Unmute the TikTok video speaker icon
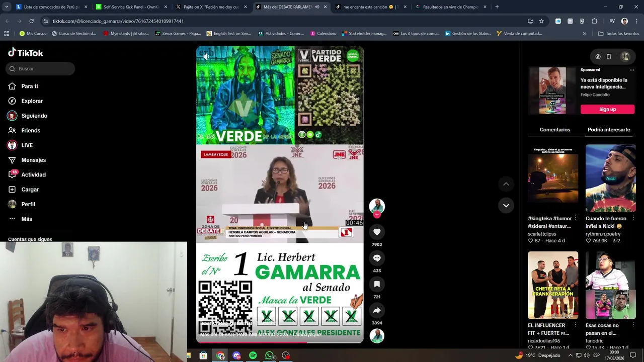This screenshot has height=362, width=644. [x=206, y=57]
